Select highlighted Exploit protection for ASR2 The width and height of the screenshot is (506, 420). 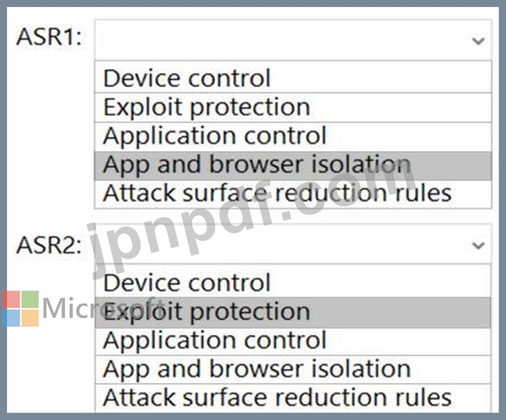(293, 312)
